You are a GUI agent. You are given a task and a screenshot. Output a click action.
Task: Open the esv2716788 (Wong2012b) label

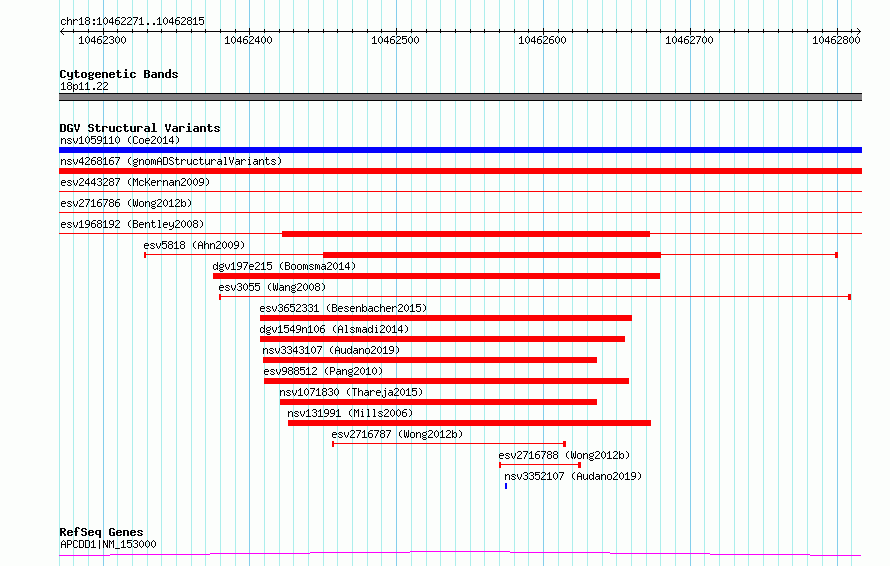point(564,455)
